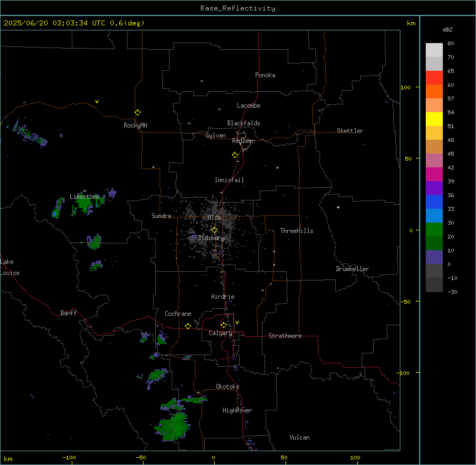Click the km unit label at top right
The image size is (476, 465).
[411, 23]
